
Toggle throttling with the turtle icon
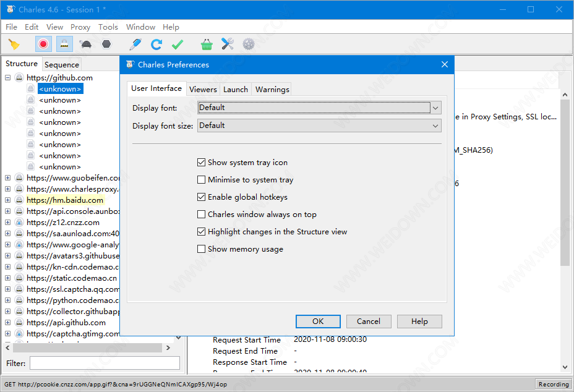[86, 45]
